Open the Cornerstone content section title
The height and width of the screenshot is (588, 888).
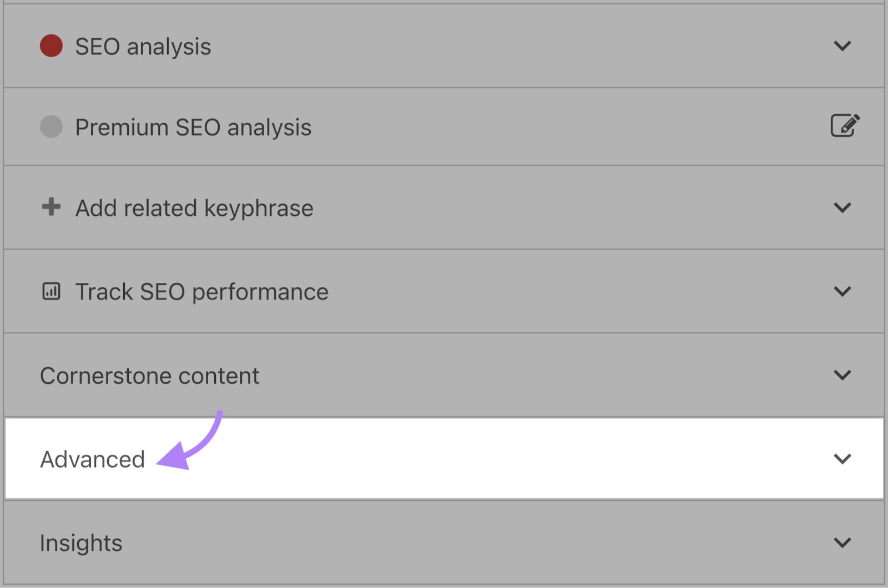149,376
